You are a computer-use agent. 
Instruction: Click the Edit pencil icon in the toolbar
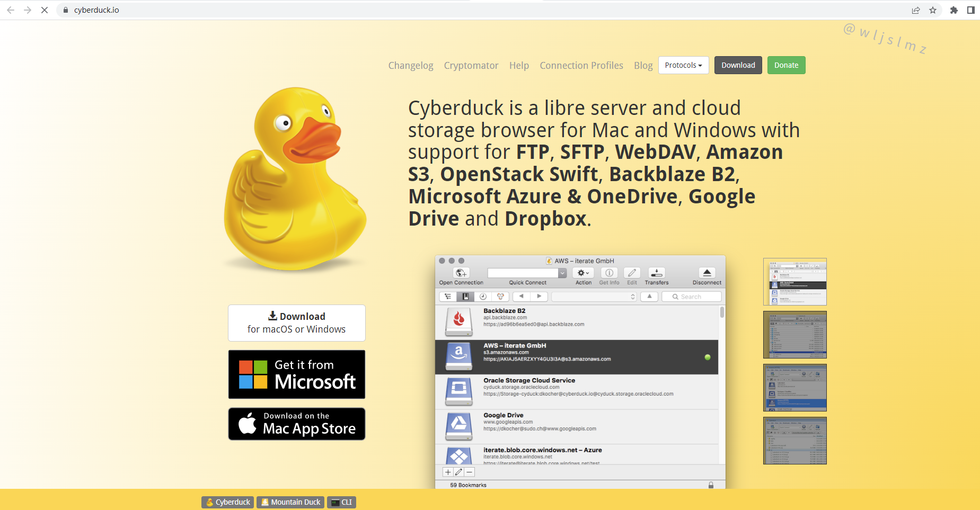[x=632, y=273]
